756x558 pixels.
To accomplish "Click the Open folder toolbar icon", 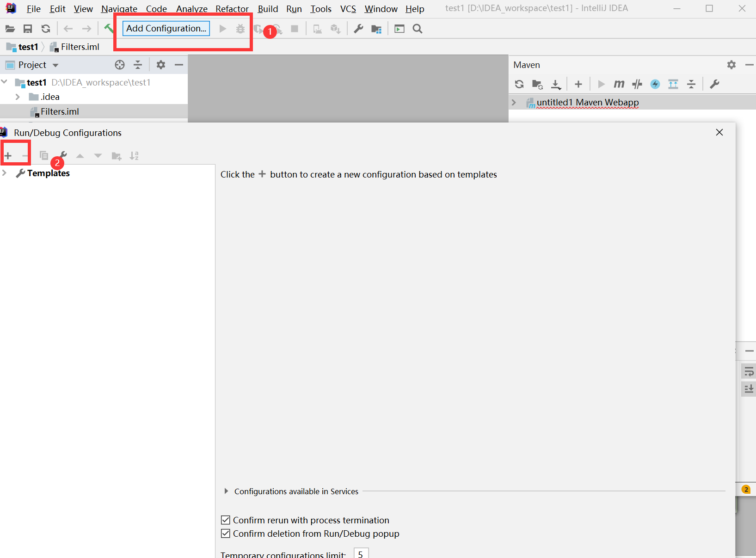I will point(10,29).
